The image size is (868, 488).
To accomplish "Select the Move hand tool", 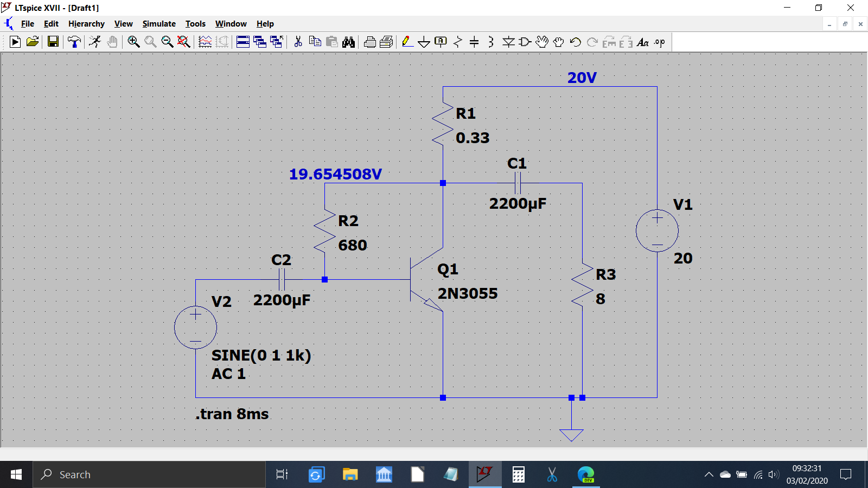I will [542, 42].
